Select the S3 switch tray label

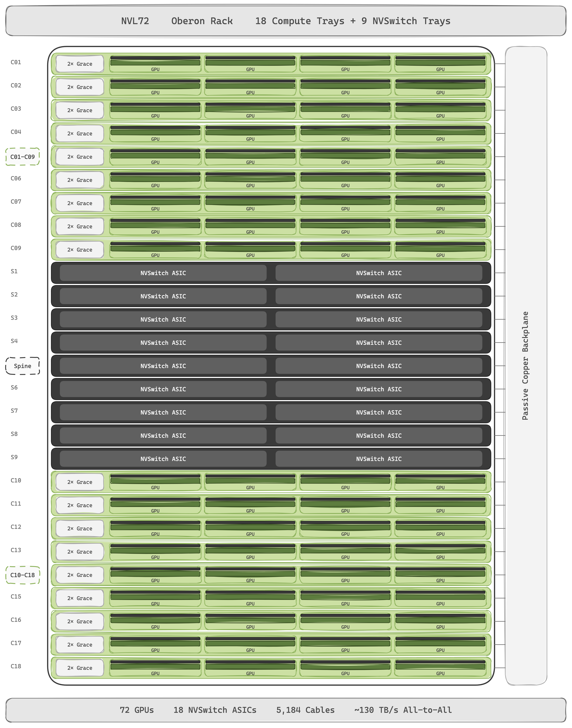tap(14, 318)
